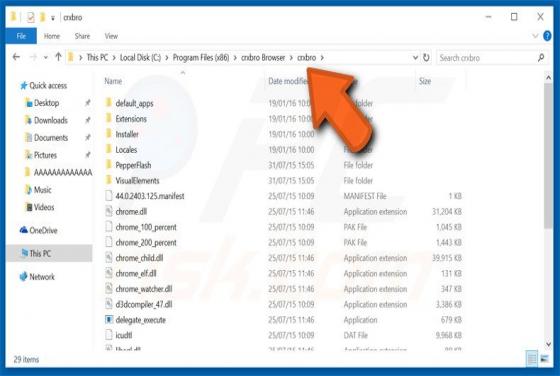The height and width of the screenshot is (376, 560).
Task: Click the vertical scrollbar thumb
Action: 548,156
